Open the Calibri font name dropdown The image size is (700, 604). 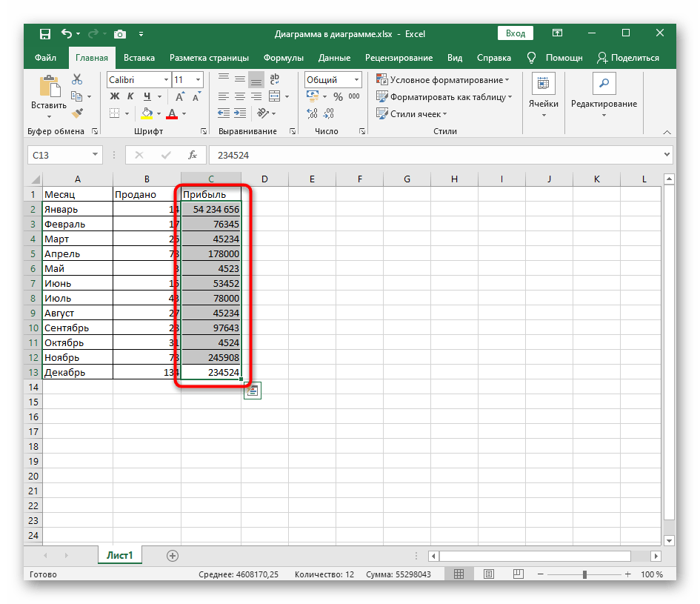[164, 80]
